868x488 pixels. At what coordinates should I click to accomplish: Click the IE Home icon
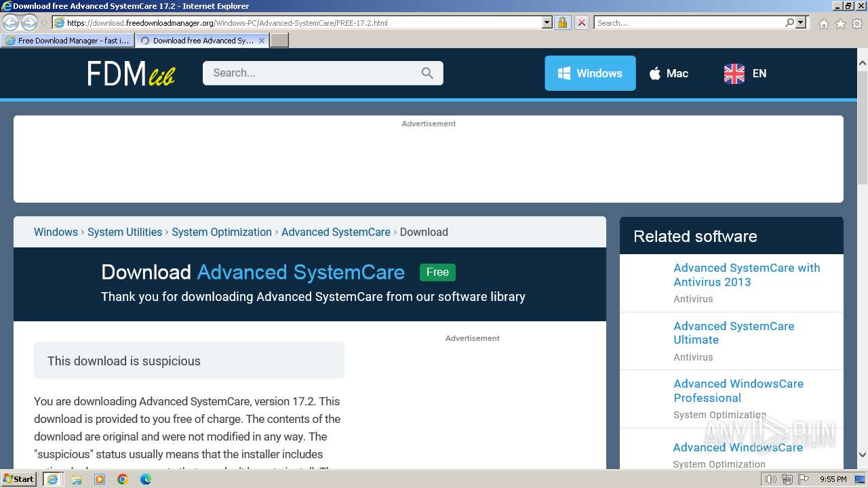[823, 24]
